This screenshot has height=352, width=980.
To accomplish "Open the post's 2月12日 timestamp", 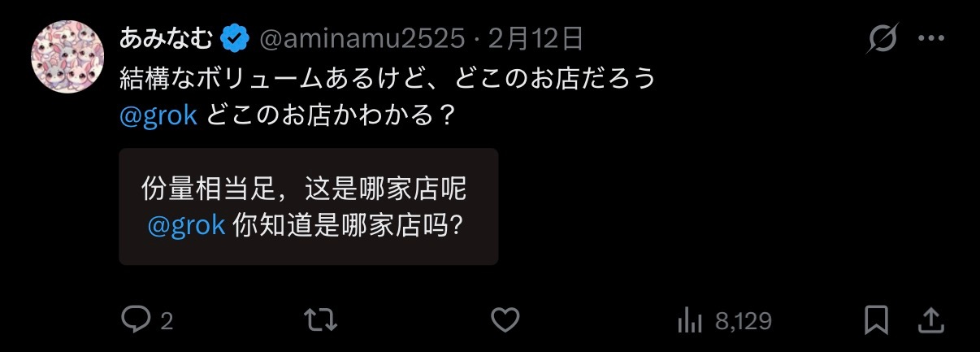I will (536, 37).
